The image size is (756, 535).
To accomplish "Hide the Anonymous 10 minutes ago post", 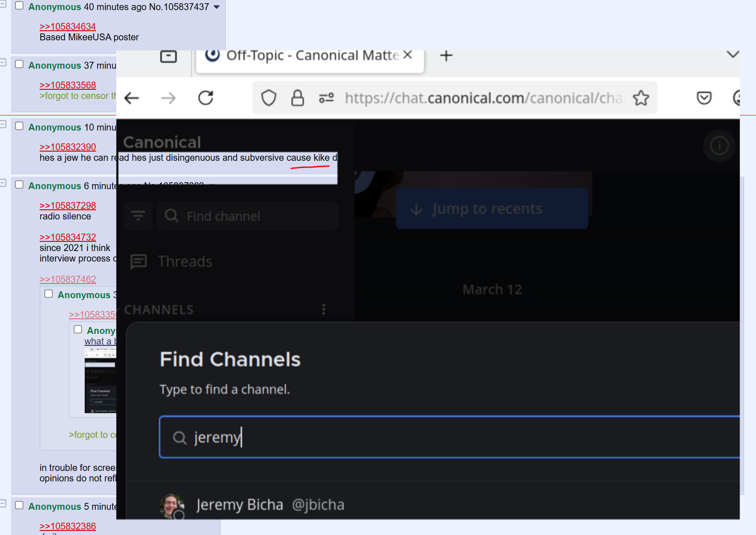I will coord(3,124).
